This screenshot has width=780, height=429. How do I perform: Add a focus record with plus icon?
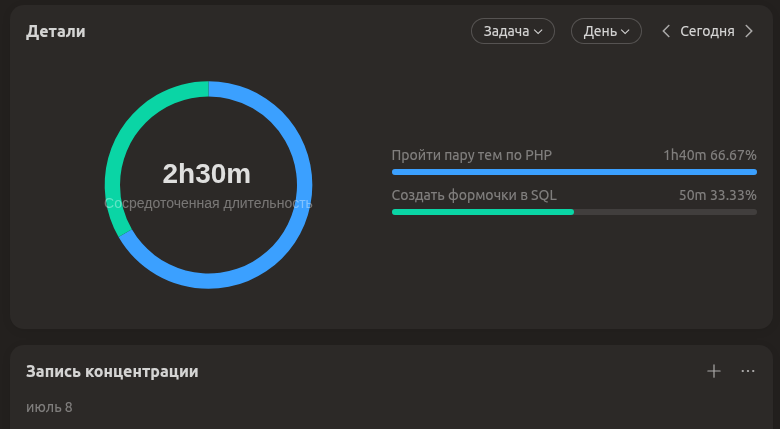click(x=714, y=371)
